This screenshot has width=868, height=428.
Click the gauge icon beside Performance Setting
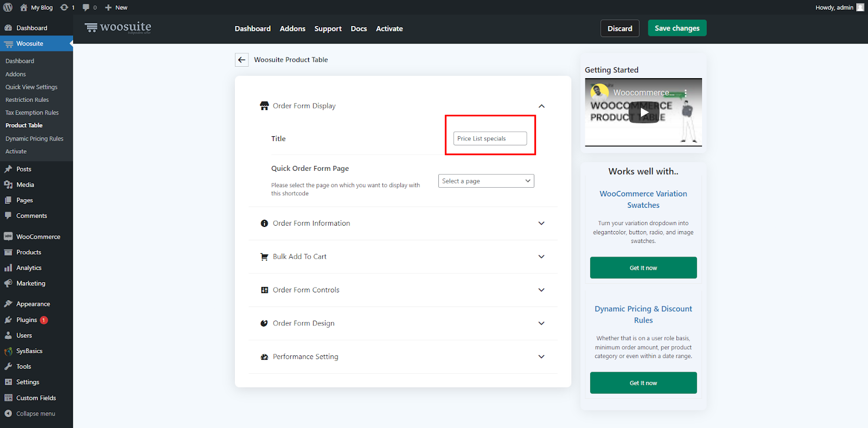tap(264, 357)
